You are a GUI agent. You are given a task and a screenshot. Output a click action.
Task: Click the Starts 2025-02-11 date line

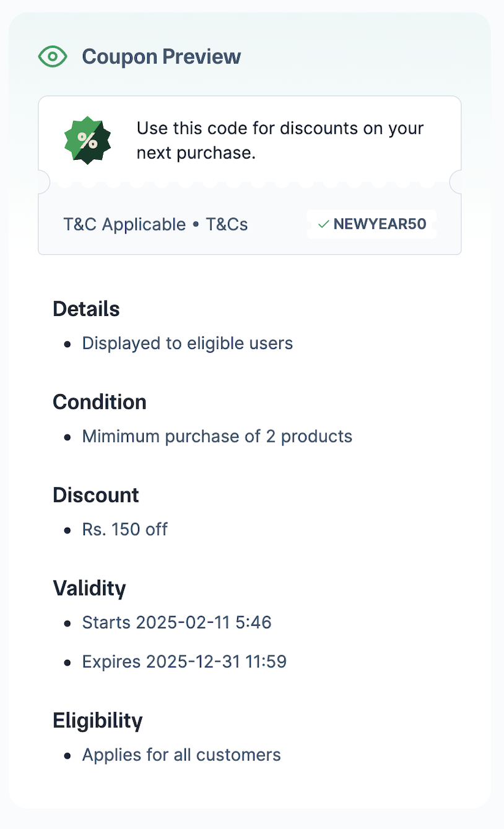pos(177,622)
